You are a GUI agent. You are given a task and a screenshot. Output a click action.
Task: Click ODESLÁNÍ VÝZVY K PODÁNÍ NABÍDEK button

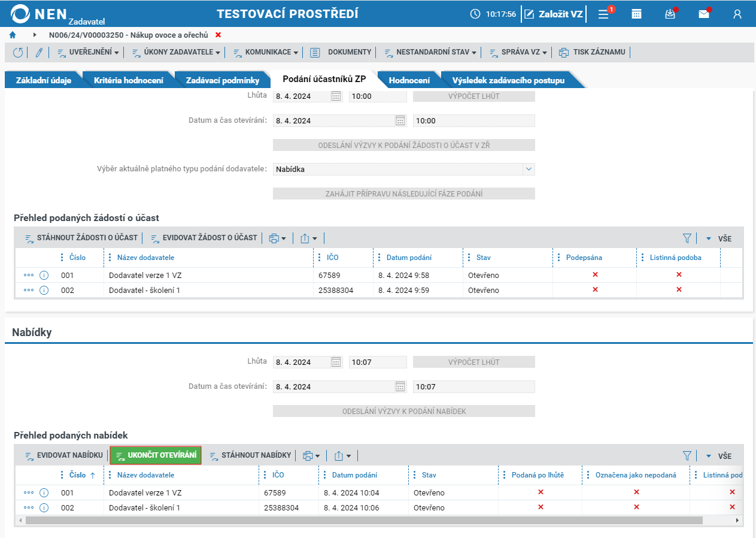coord(404,411)
